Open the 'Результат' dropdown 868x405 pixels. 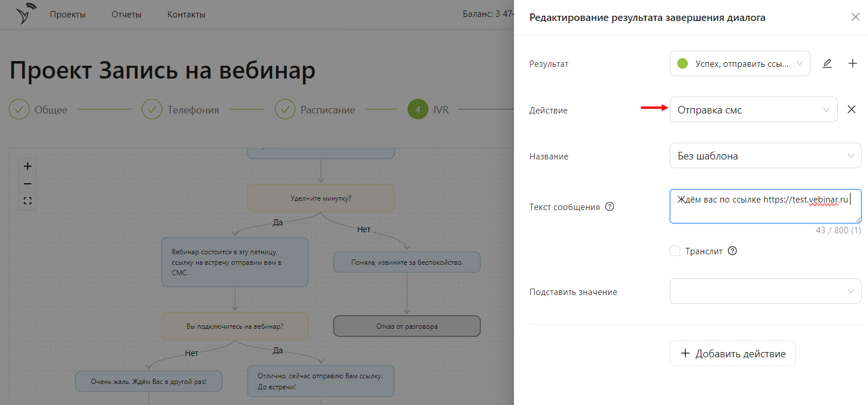click(x=740, y=64)
